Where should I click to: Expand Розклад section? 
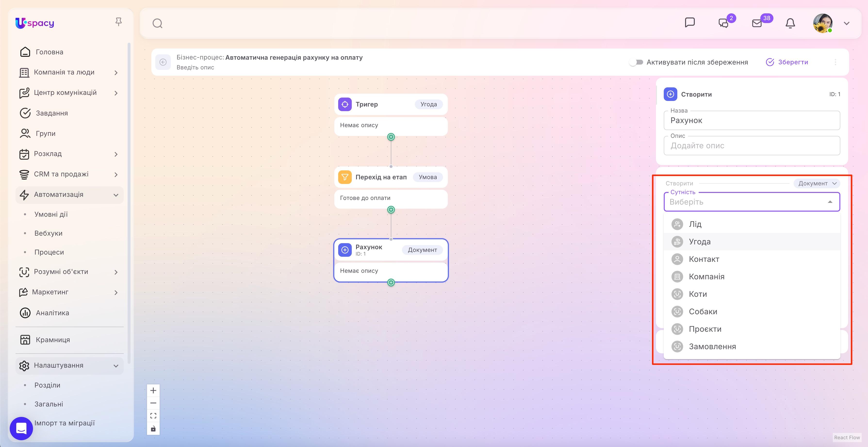(x=69, y=154)
